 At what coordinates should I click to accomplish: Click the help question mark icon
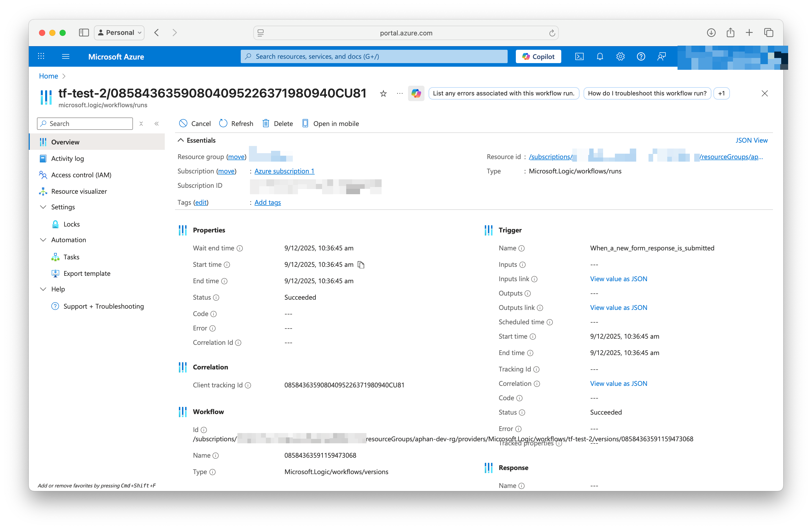pyautogui.click(x=641, y=57)
